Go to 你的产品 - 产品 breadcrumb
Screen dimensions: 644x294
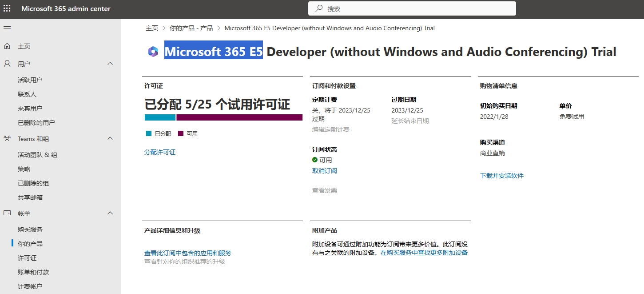click(191, 28)
